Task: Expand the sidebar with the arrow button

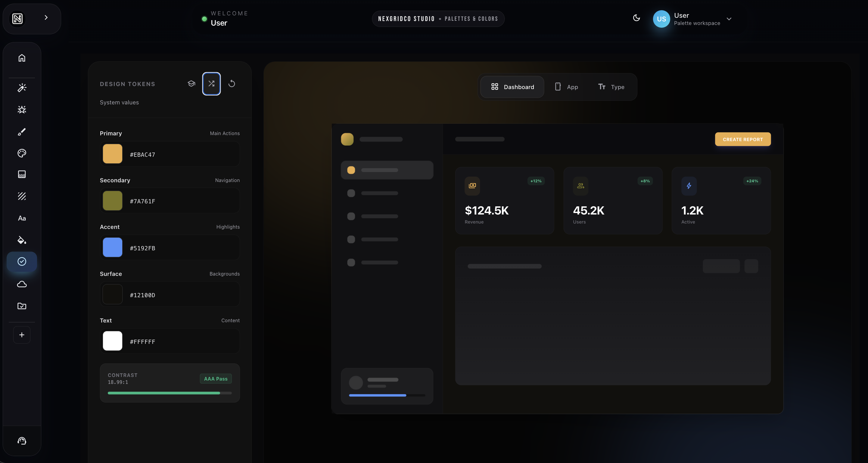Action: pos(46,17)
